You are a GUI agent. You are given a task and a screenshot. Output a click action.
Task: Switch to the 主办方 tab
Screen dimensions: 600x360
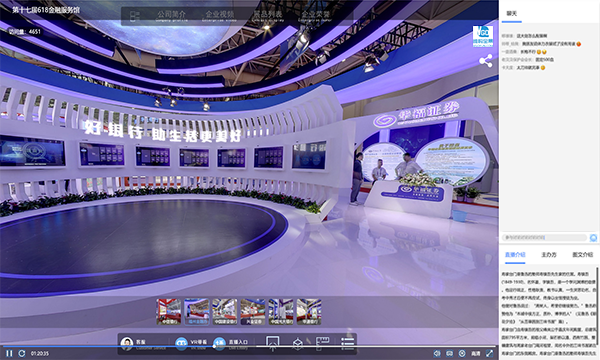pos(549,254)
